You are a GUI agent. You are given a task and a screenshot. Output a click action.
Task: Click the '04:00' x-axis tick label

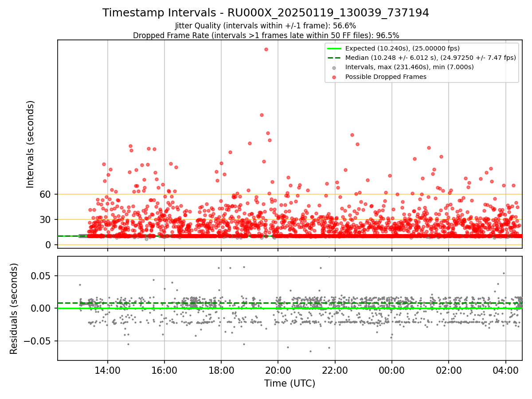click(506, 370)
